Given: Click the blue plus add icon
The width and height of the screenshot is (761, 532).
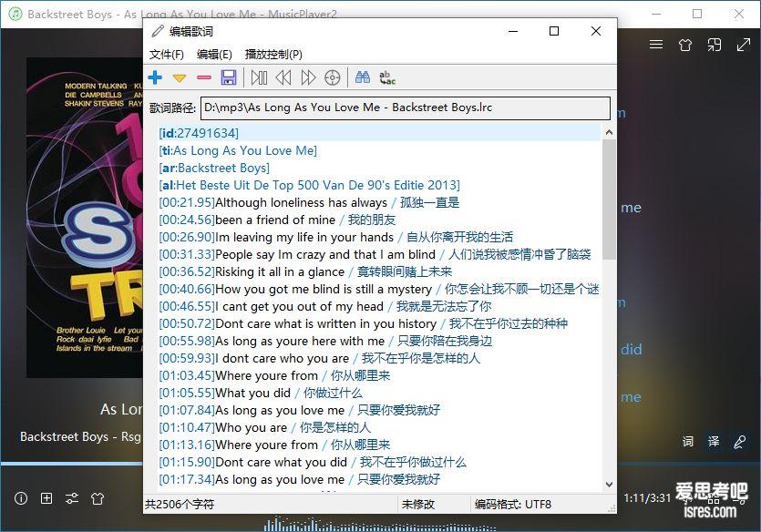Looking at the screenshot, I should [x=155, y=77].
